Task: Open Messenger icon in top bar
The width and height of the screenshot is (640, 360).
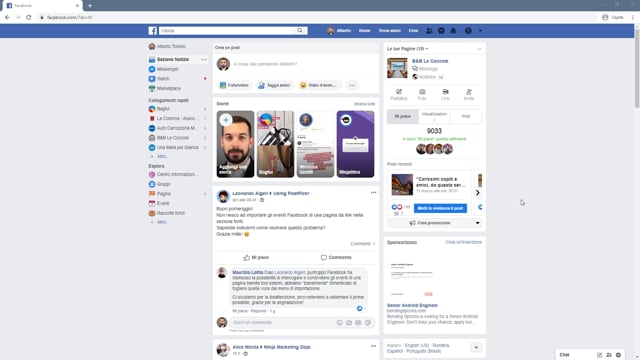Action: [441, 31]
